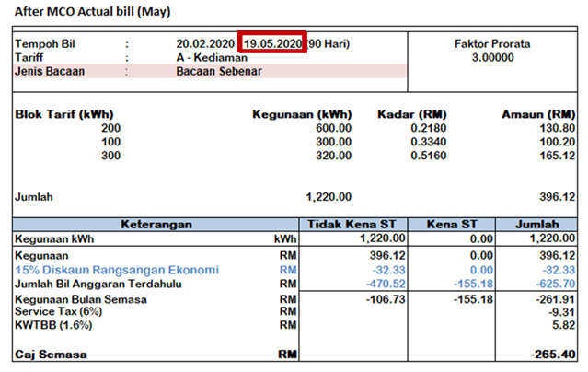Image resolution: width=588 pixels, height=372 pixels.
Task: Click Kena ST "0.00" in Kegunaan kWh row
Action: coord(481,239)
